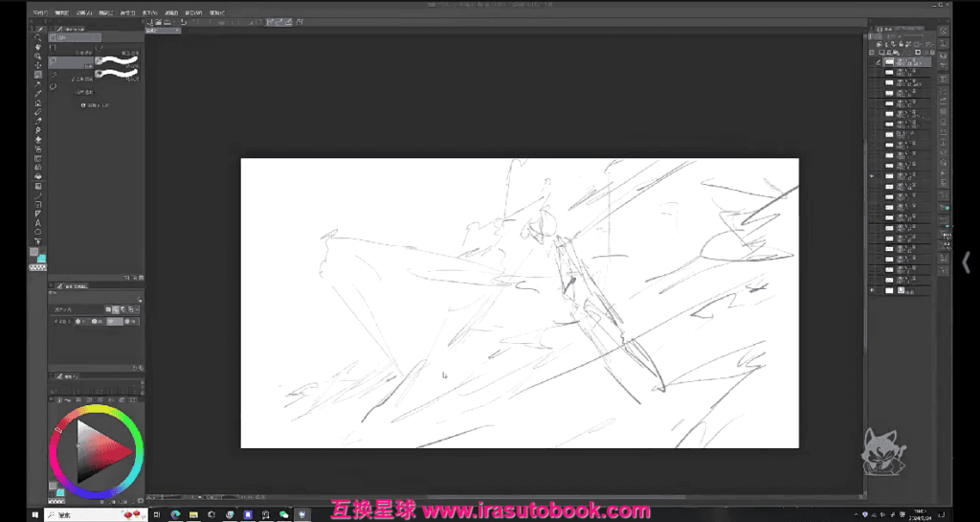Select the Pen tool in the toolbox
The width and height of the screenshot is (980, 522).
click(x=38, y=102)
